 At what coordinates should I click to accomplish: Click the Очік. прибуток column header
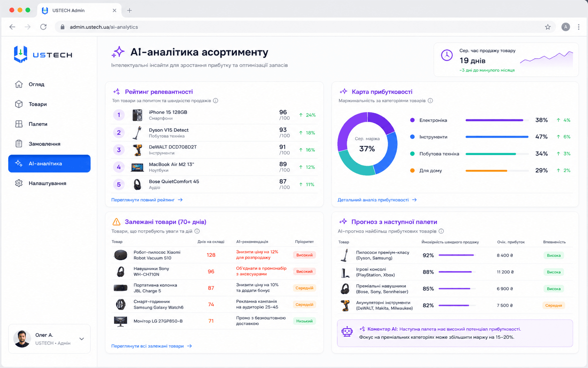[511, 242]
